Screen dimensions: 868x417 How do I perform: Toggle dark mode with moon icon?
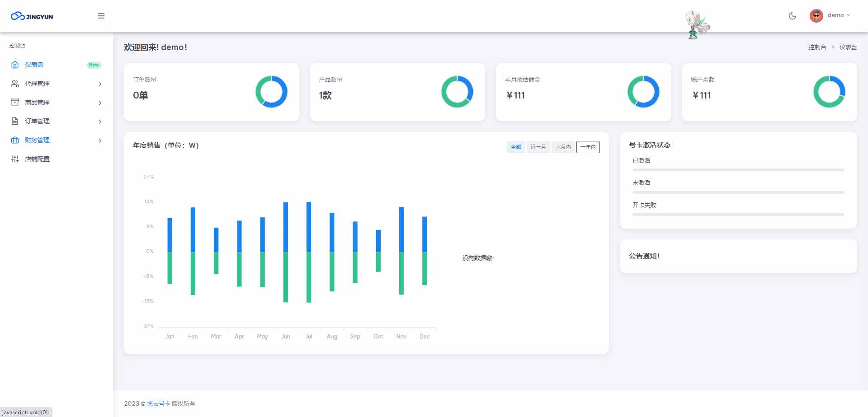[792, 16]
